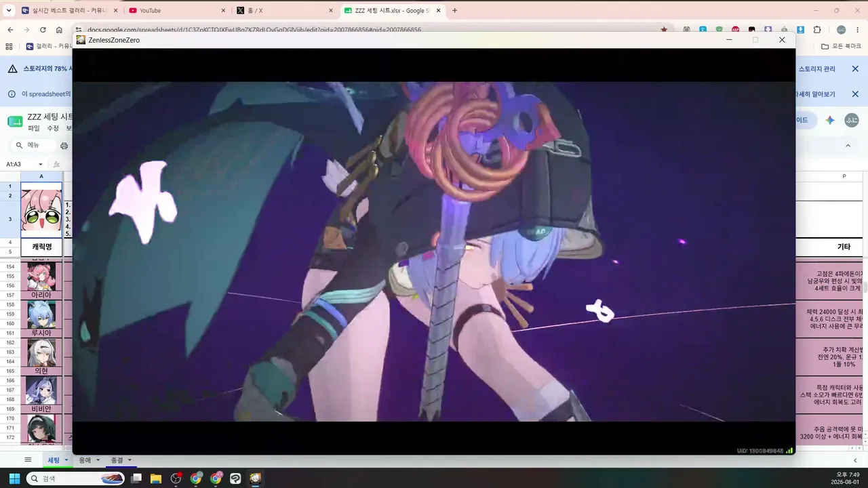The width and height of the screenshot is (868, 488).
Task: Open Chrome profile avatar in toolbar
Action: point(841,30)
